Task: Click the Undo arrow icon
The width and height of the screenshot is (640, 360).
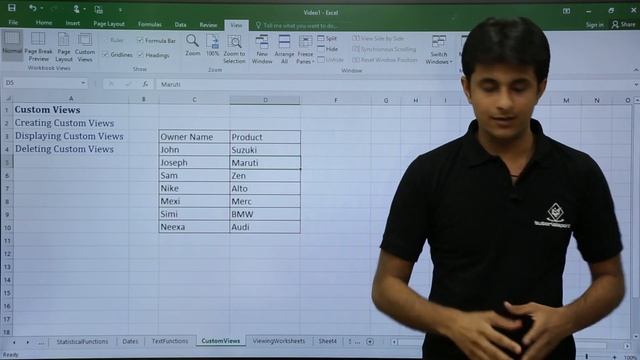Action: (32, 8)
